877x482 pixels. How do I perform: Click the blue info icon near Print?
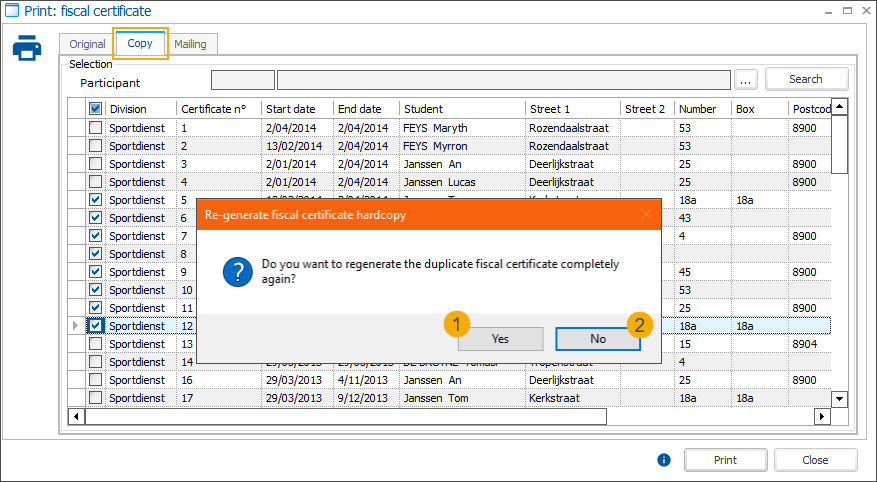(663, 460)
